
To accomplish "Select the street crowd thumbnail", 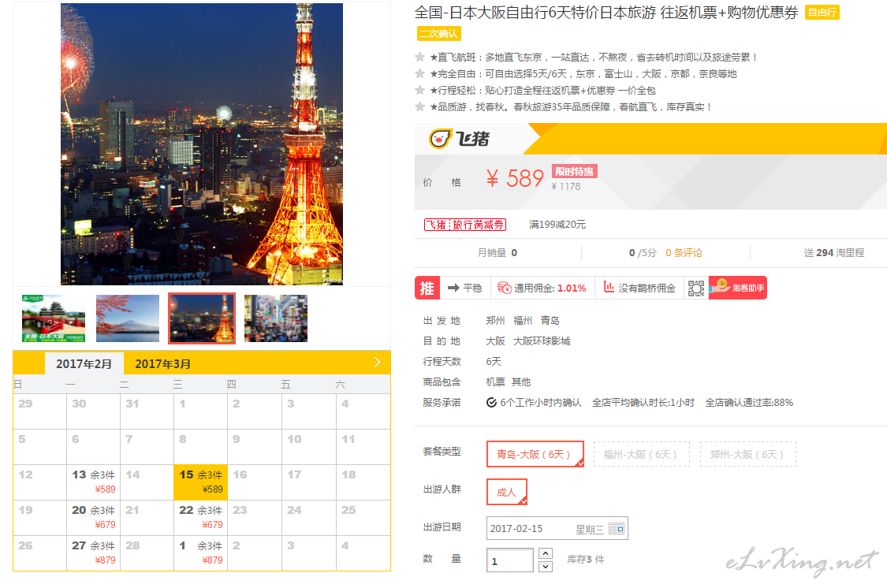I will coord(276,318).
